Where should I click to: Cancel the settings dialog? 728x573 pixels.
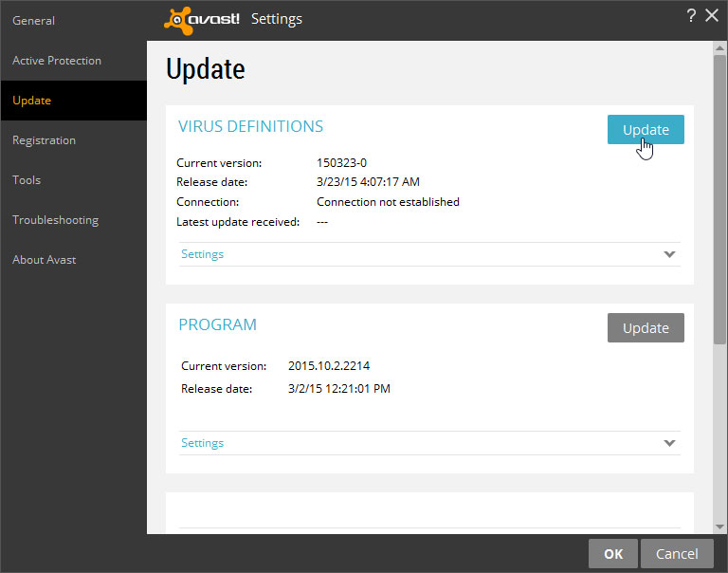[x=677, y=553]
